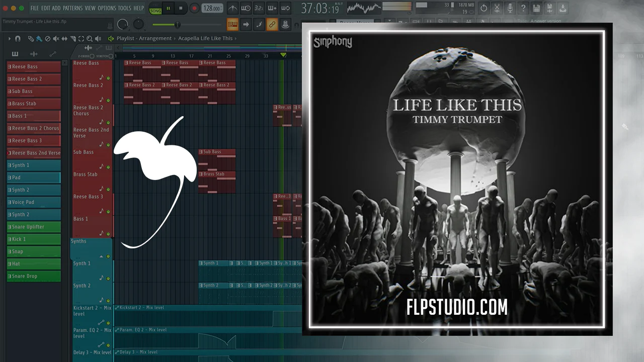Select the playlist Slip tool
Screen dimensions: 644x362
(x=65, y=39)
